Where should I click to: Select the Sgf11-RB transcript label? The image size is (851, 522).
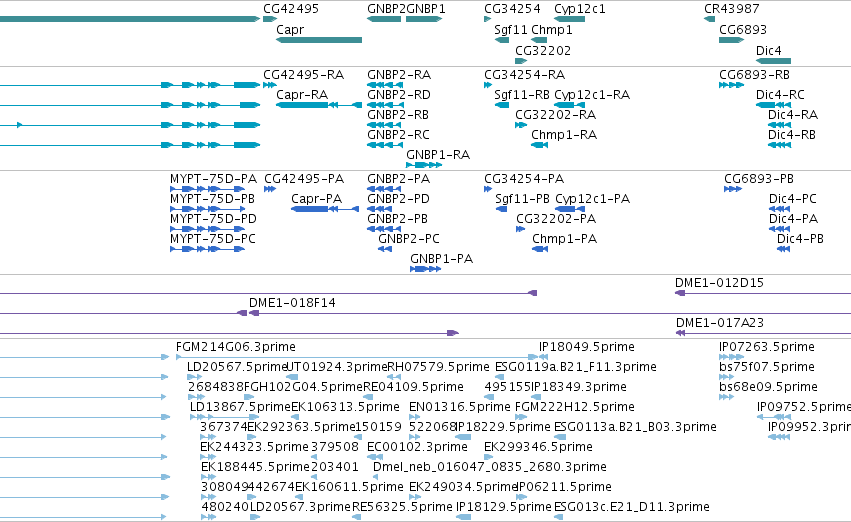522,95
